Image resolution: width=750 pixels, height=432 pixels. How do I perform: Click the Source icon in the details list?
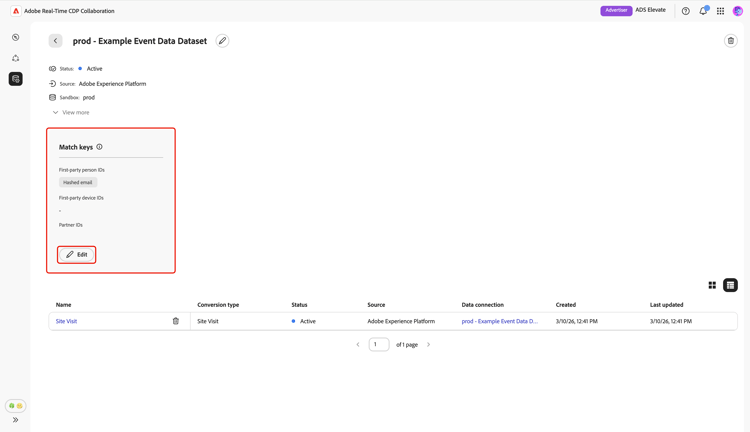(x=53, y=84)
